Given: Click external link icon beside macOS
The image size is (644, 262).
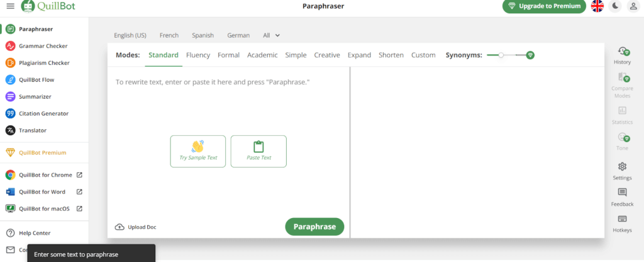Looking at the screenshot, I should click(x=80, y=209).
